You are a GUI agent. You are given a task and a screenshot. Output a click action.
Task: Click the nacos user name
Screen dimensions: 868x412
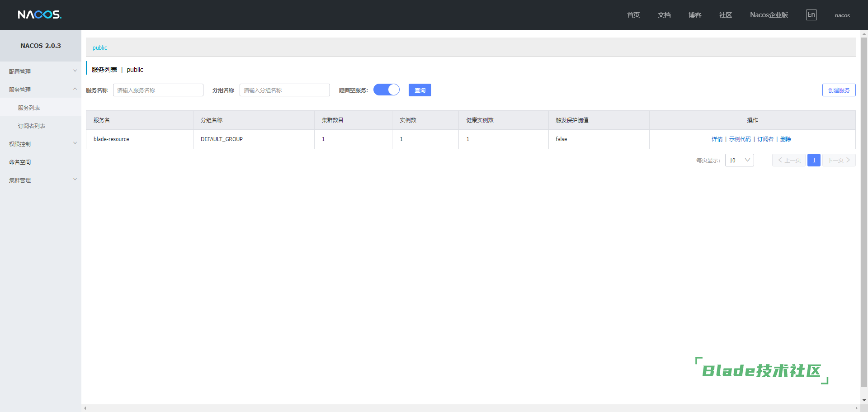pyautogui.click(x=842, y=15)
